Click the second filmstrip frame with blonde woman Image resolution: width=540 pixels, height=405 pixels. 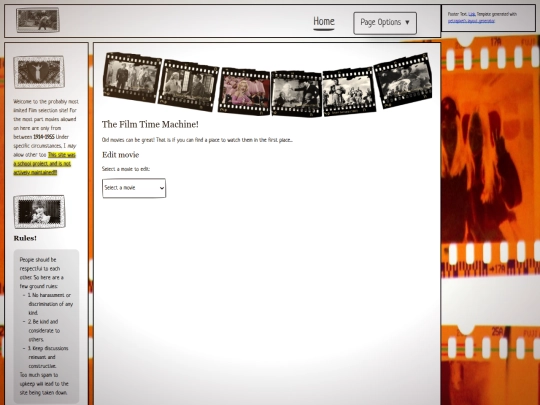(x=188, y=85)
